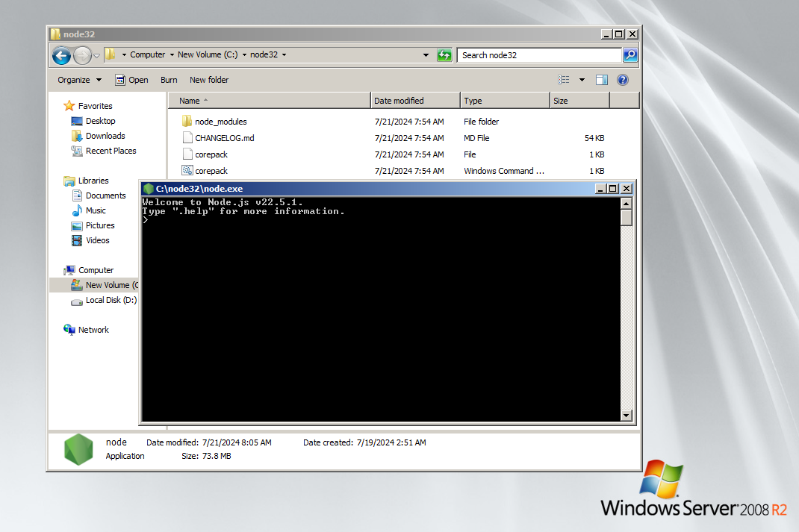Focus the Search node32 input field
Screen dimensions: 799x532
[539, 55]
